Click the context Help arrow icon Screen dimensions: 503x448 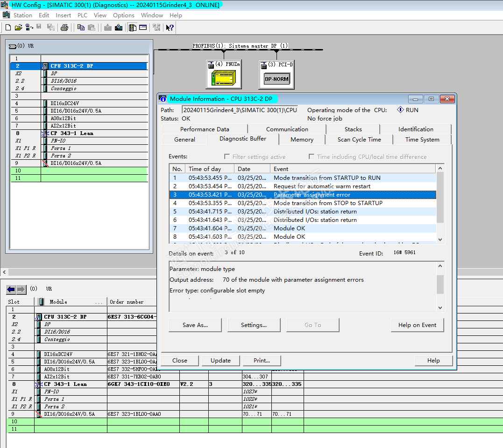(x=170, y=28)
